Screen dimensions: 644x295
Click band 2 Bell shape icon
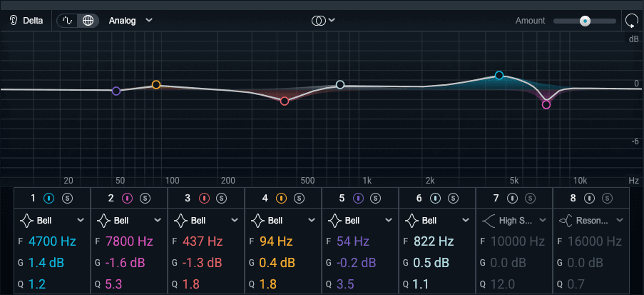tap(104, 221)
